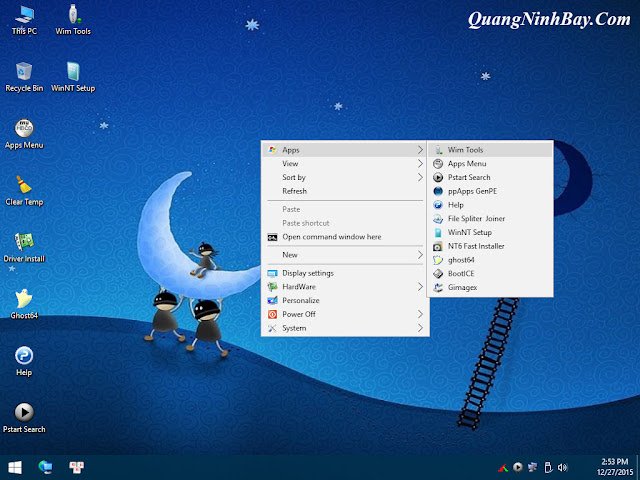This screenshot has height=480, width=640.
Task: Expand the System submenu
Action: [345, 328]
